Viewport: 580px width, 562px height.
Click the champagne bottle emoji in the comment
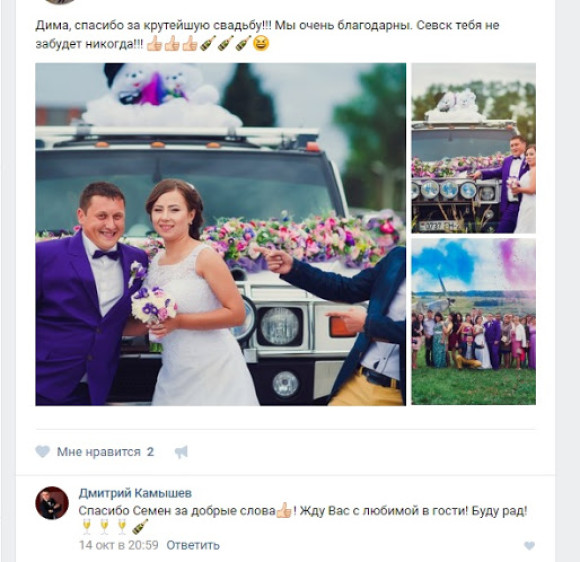point(140,527)
